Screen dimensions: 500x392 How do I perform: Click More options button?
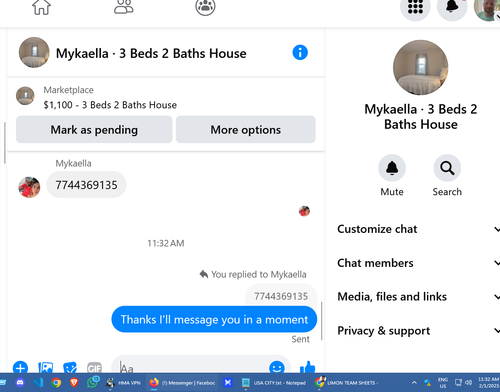click(x=246, y=130)
